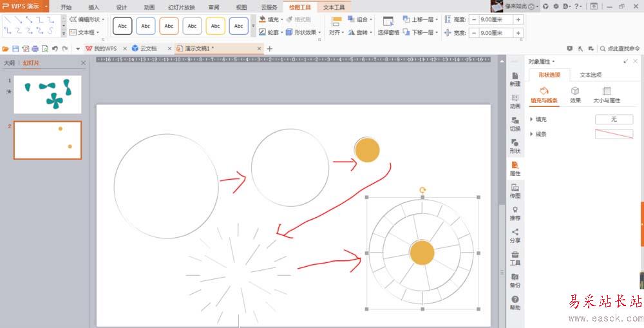Select the double-arrow line shape in gallery
Screen dimensions: 644x328
tap(29, 19)
